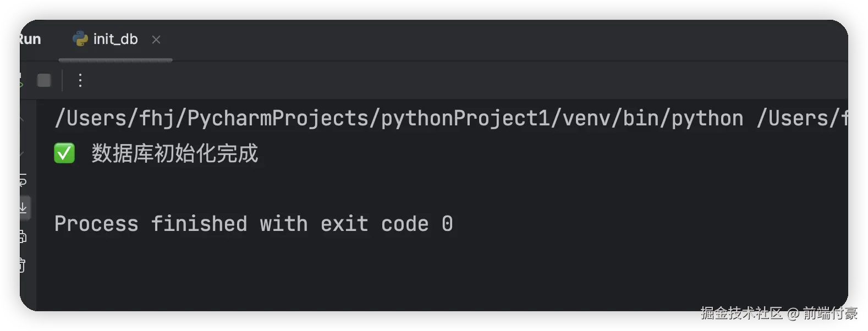Click the 数据库初始化完成 output message
Screen dimensions: 868x331
[x=174, y=153]
